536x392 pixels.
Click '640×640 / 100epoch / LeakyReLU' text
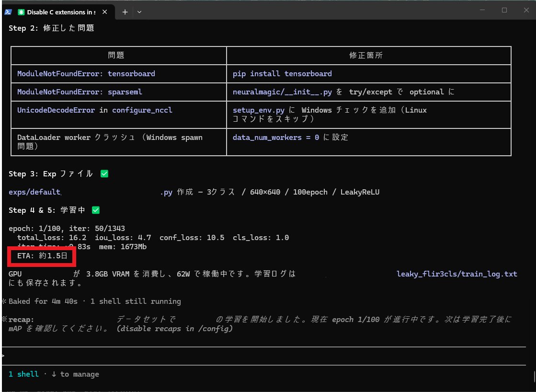(315, 192)
